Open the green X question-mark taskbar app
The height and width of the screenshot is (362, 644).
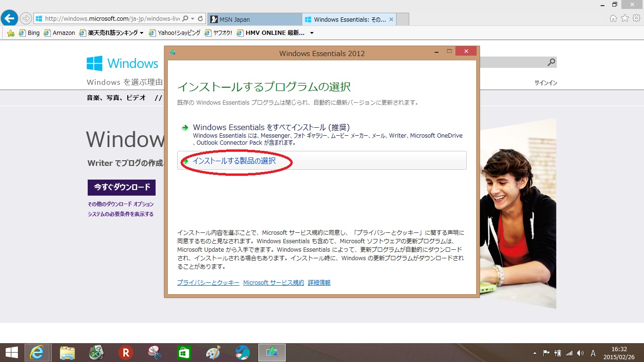click(x=97, y=353)
